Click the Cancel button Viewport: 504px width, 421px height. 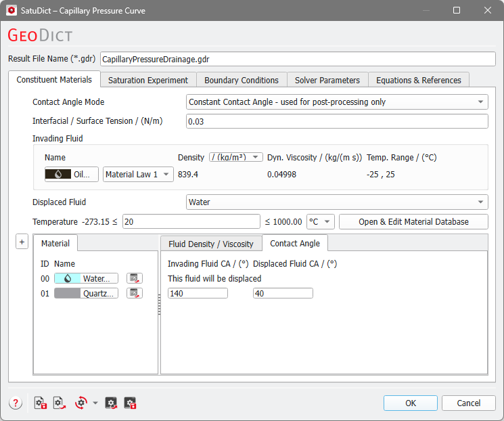coord(468,403)
